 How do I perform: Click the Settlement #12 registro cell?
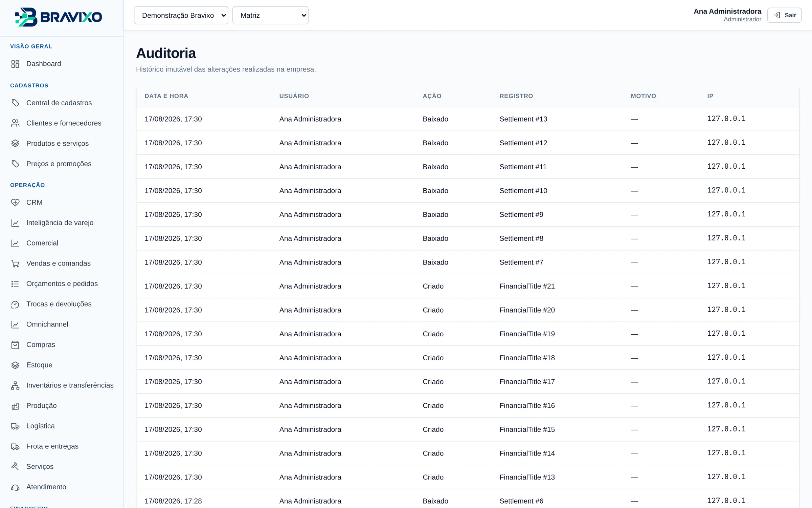click(x=523, y=143)
